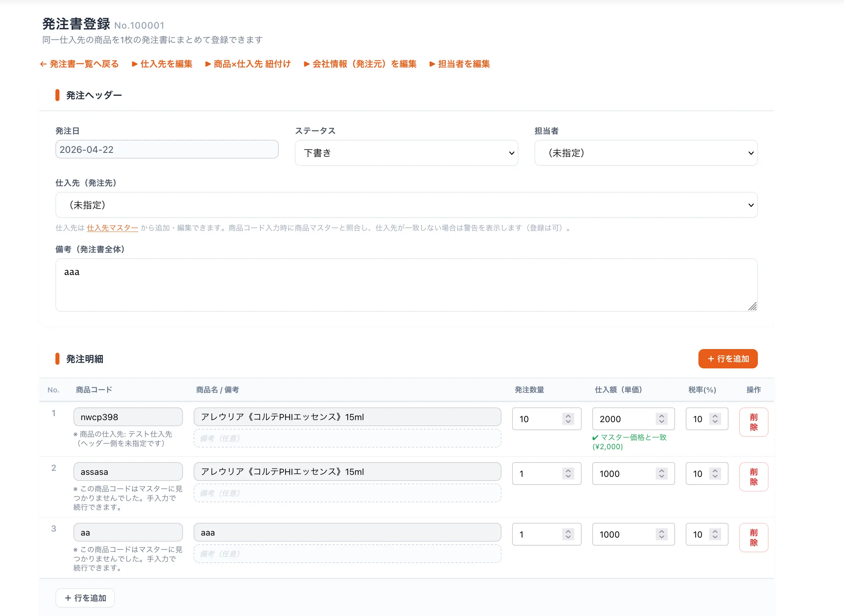Click row 2 unit price value 1000
This screenshot has height=616, width=844.
[x=609, y=474]
